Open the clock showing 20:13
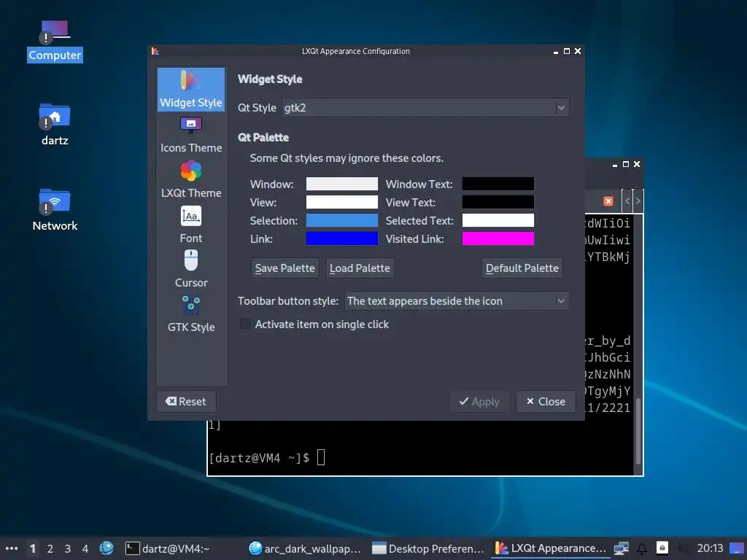The image size is (747, 560). click(x=710, y=548)
